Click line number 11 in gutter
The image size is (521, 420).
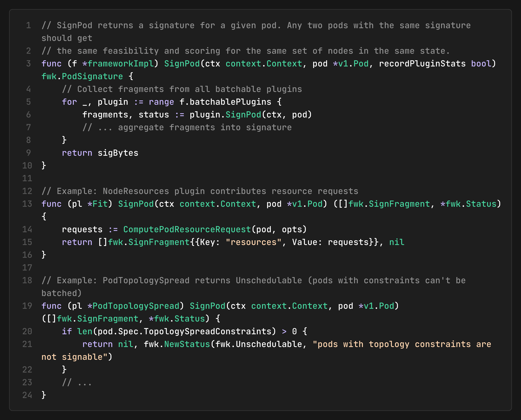pos(27,179)
